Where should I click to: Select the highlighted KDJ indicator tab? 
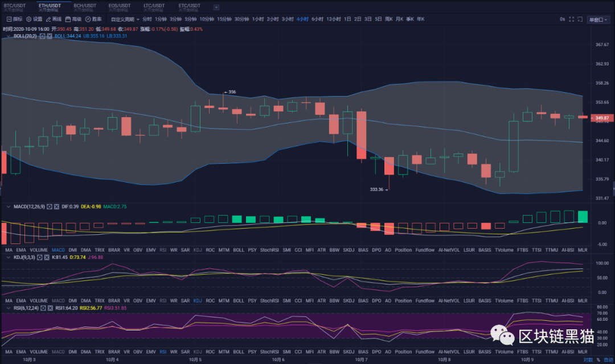(x=198, y=301)
